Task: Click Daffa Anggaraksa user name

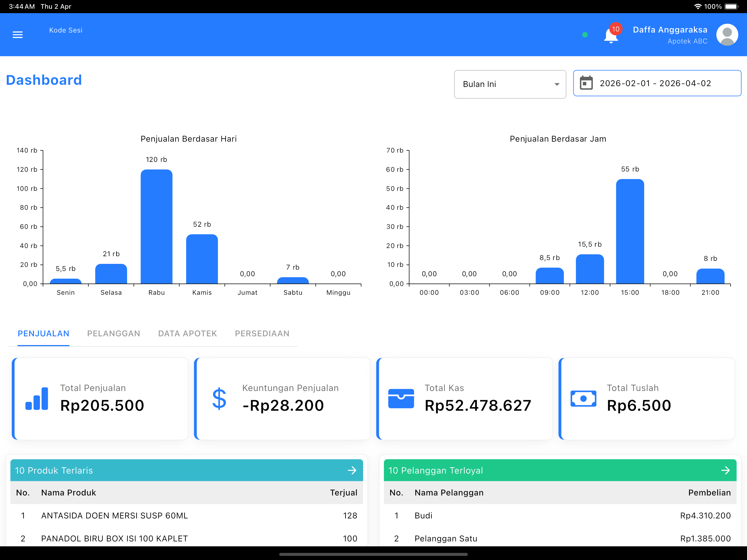Action: tap(670, 30)
